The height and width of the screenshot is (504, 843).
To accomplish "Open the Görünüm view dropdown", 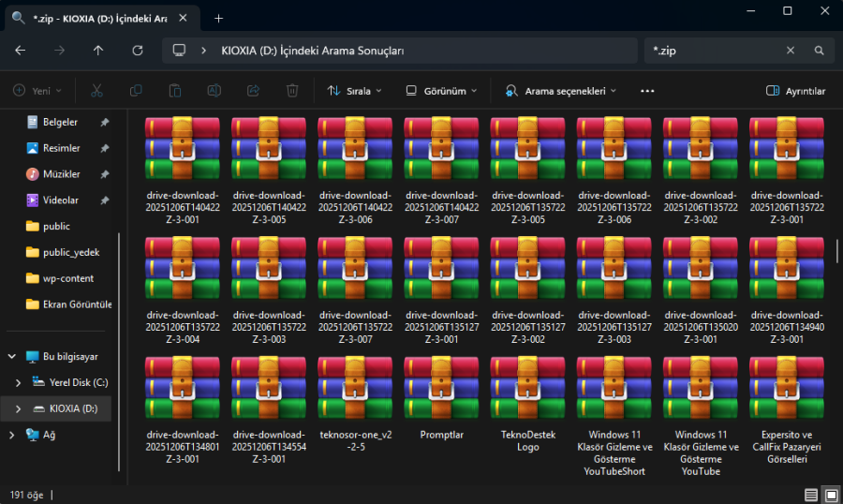I will pyautogui.click(x=441, y=91).
